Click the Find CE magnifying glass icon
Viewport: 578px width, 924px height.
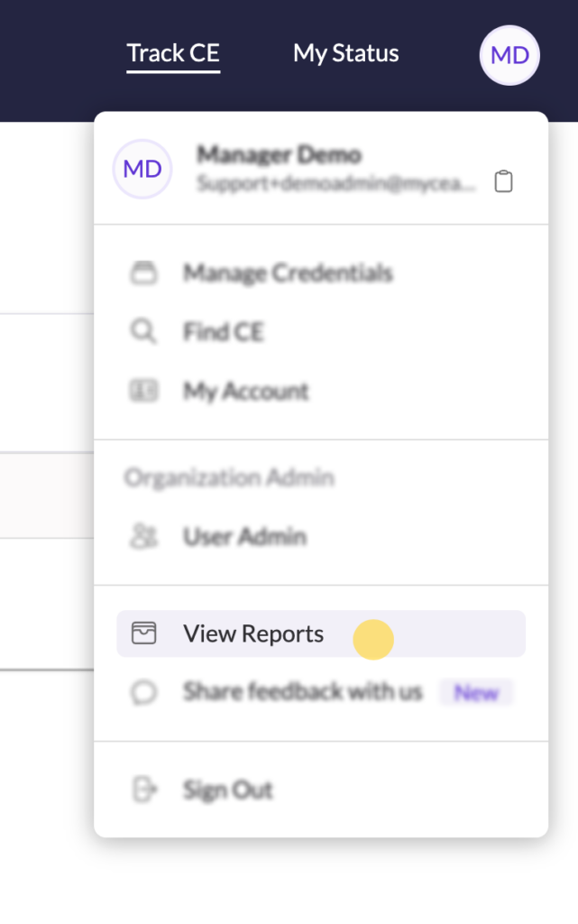(x=143, y=332)
